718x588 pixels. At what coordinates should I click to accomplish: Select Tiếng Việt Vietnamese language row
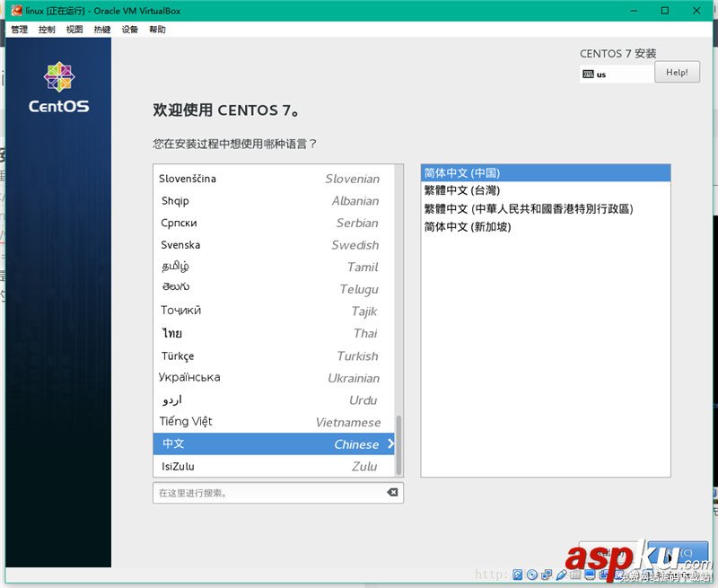pos(274,422)
